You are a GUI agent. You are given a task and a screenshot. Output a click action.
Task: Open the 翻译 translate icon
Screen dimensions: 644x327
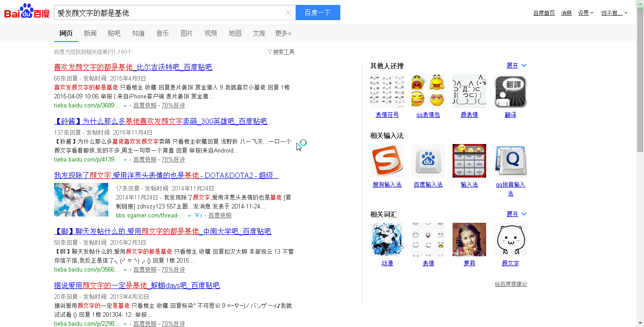[x=510, y=91]
